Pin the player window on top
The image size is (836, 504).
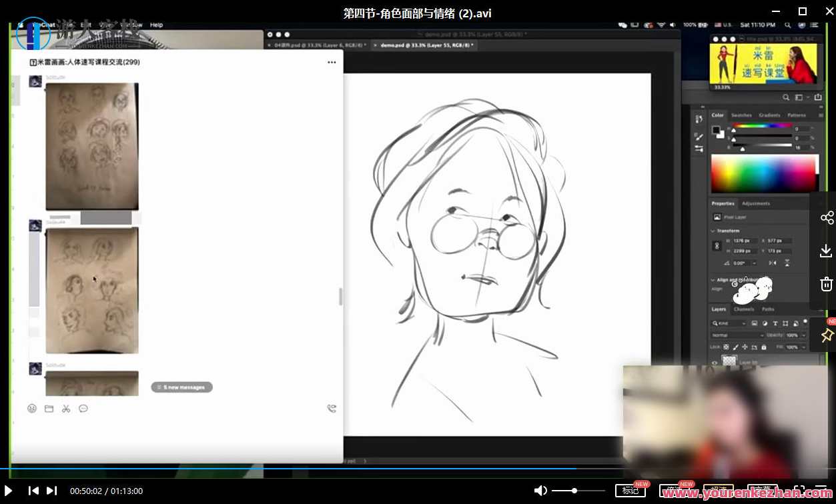pyautogui.click(x=827, y=335)
